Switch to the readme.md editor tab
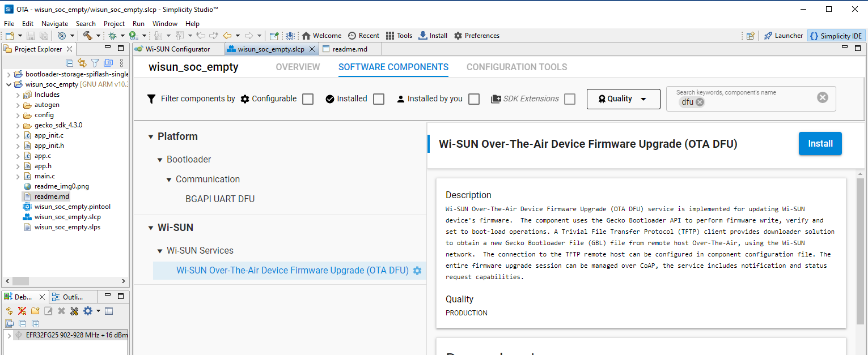868x355 pixels. click(349, 49)
